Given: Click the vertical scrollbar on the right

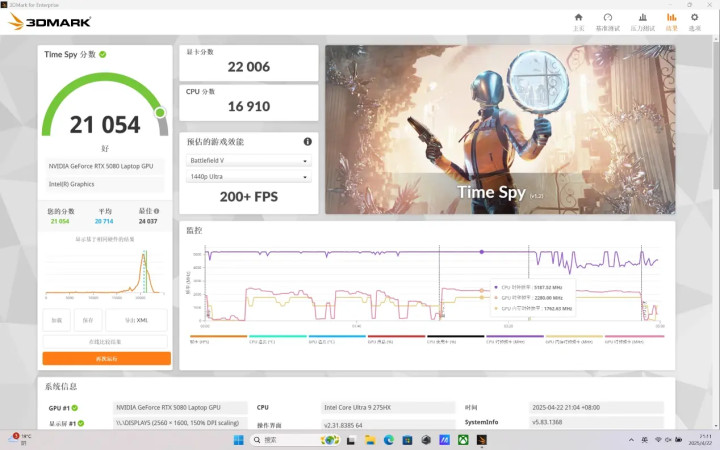Looking at the screenshot, I should tap(716, 115).
